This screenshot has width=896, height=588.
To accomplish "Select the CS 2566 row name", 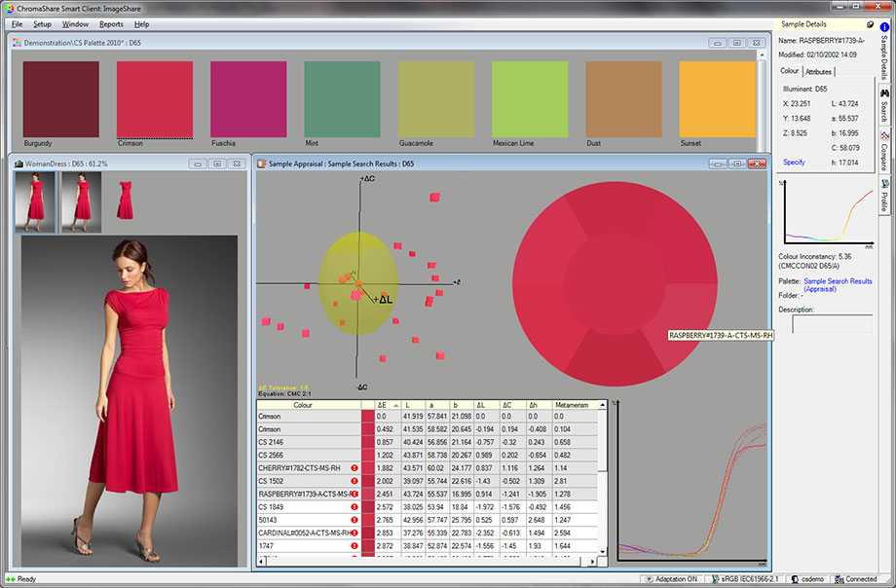I will point(271,456).
